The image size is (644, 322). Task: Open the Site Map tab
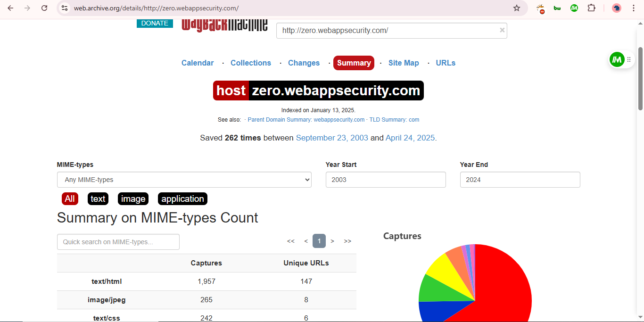tap(404, 63)
